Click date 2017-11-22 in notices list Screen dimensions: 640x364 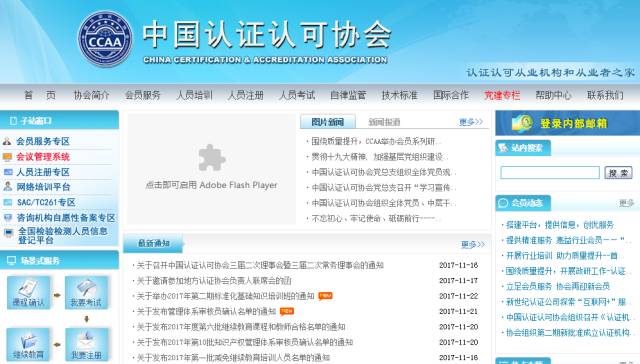(458, 296)
